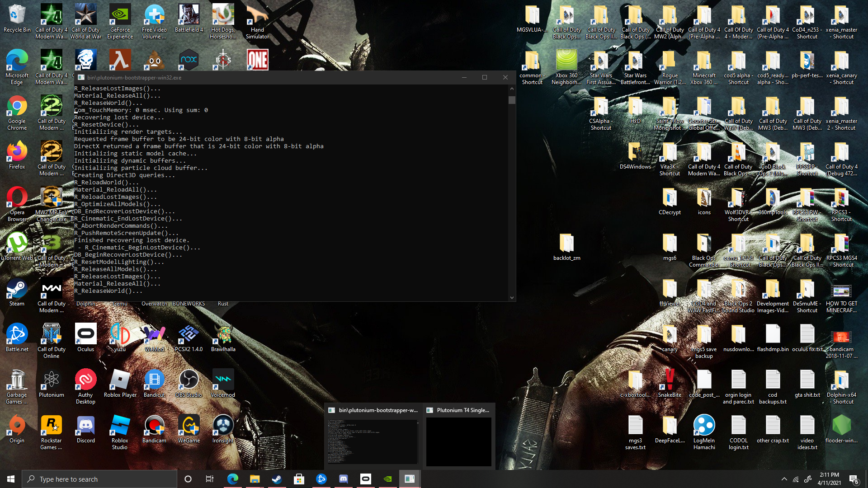Viewport: 868px width, 488px height.
Task: Select the Ironsight desktop icon
Action: pos(223,429)
